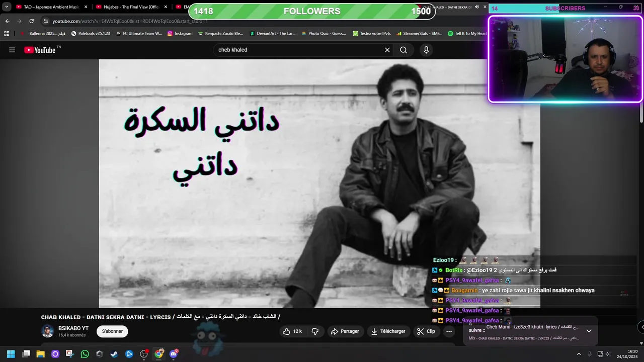Open the Photo Quiz bookmark
This screenshot has height=362, width=644.
click(324, 34)
